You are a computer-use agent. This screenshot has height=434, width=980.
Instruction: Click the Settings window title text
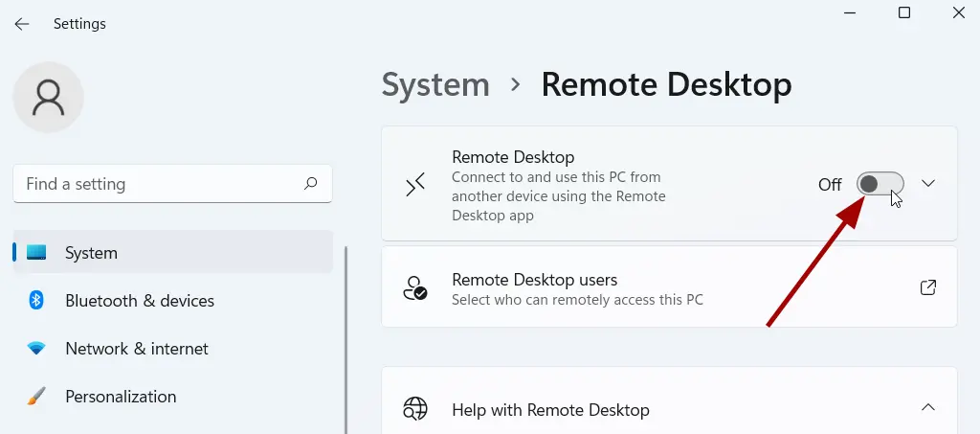pyautogui.click(x=79, y=24)
